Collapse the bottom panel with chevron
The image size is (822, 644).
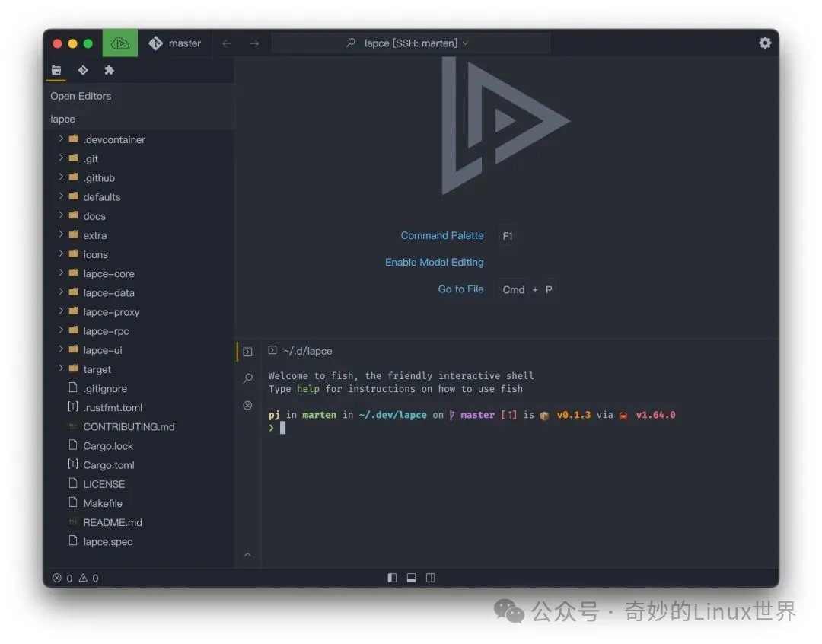pos(247,555)
